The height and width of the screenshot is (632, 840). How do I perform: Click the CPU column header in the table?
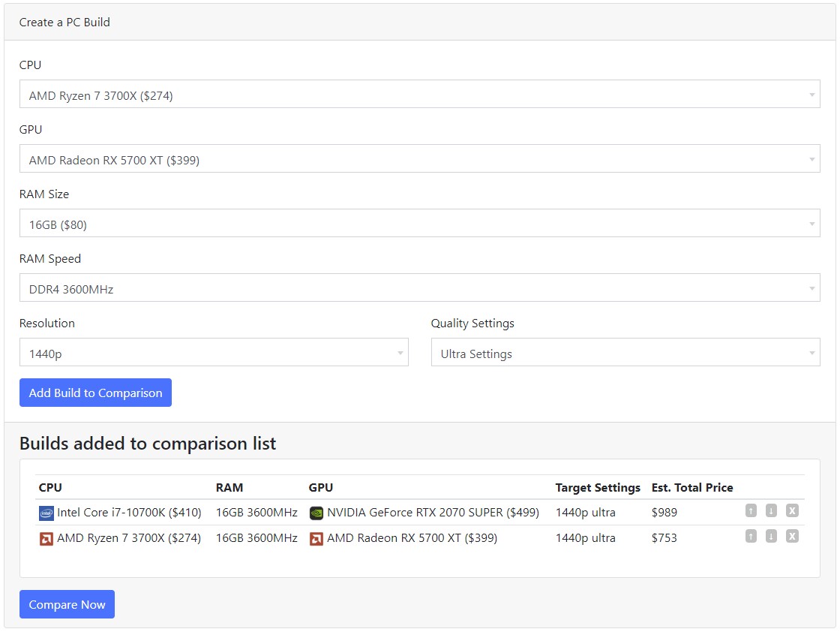coord(50,487)
